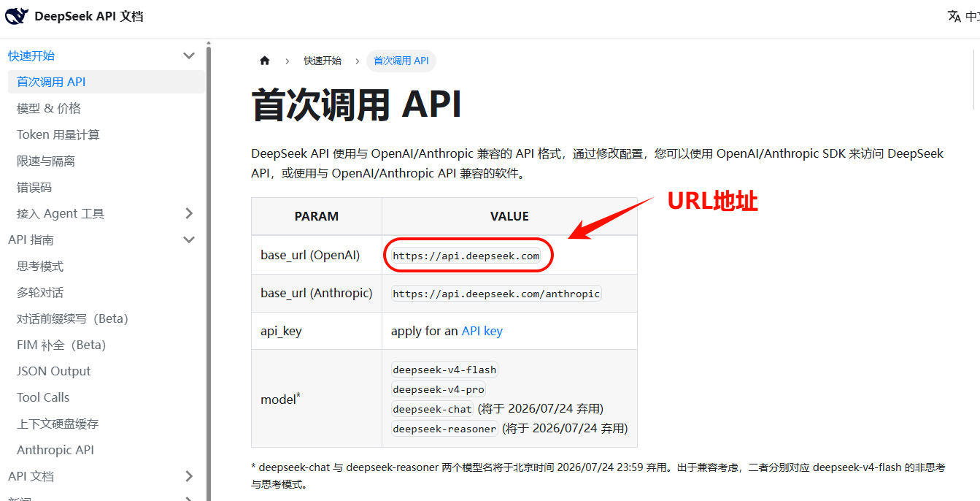This screenshot has height=501, width=980.
Task: Go to JSON Output guide page
Action: 54,371
